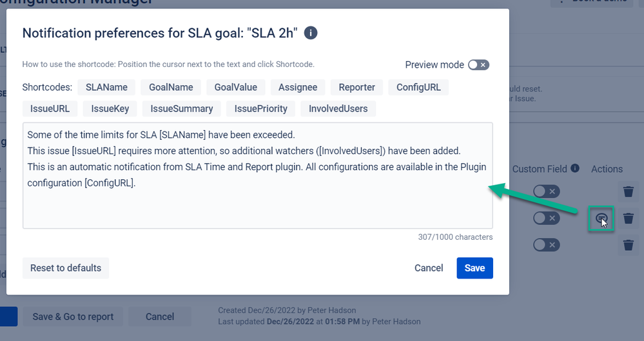644x341 pixels.
Task: Insert the IssuePriority shortcode
Action: point(261,109)
